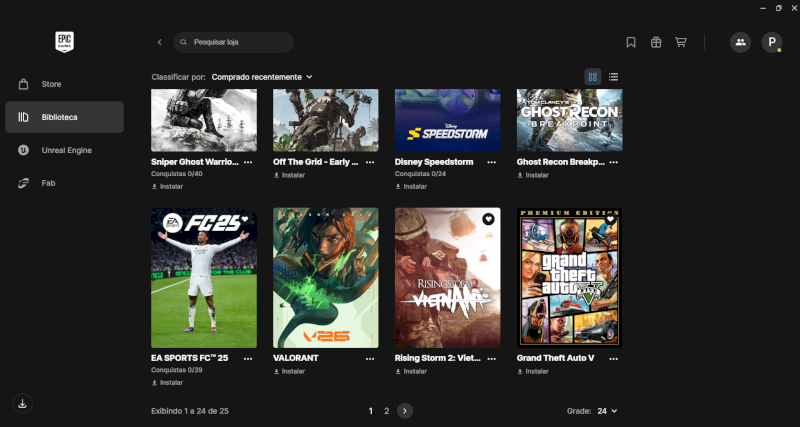Screen dimensions: 800x427
Task: Click the VALORANT title text
Action: (x=295, y=358)
